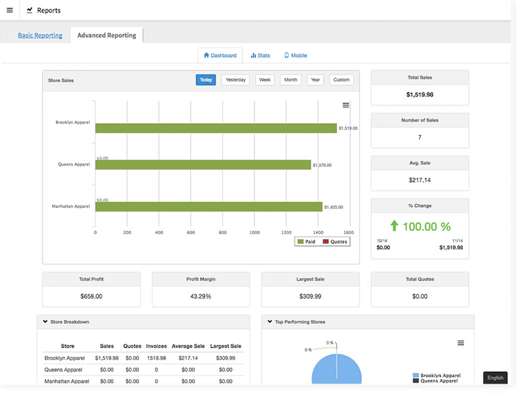Click the Largest Sale column header
The image size is (532, 399).
click(225, 346)
